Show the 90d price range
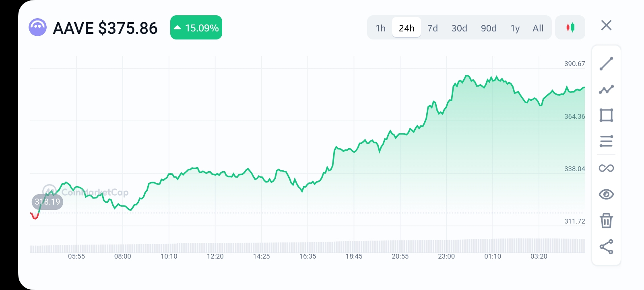 [489, 28]
